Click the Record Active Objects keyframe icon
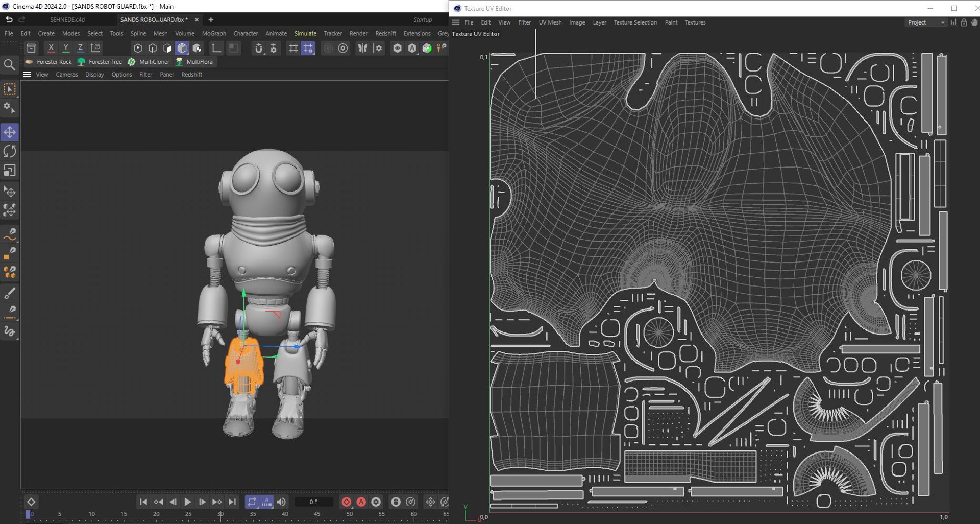980x524 pixels. [346, 502]
